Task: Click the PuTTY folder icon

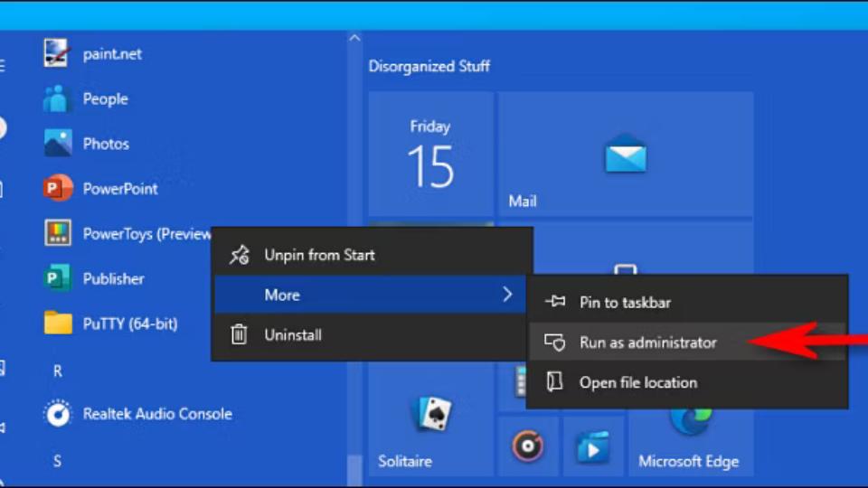Action: click(58, 323)
